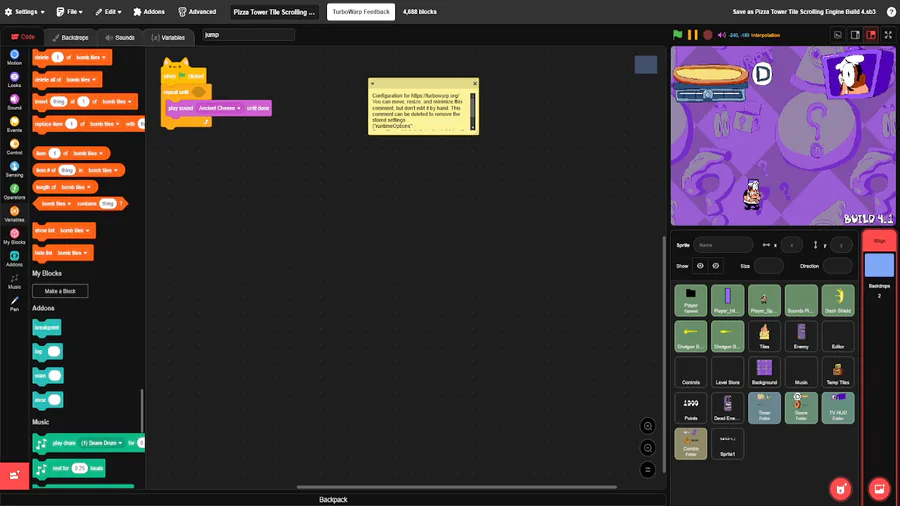Click the workspace horizontal scrollbar

tap(457, 487)
